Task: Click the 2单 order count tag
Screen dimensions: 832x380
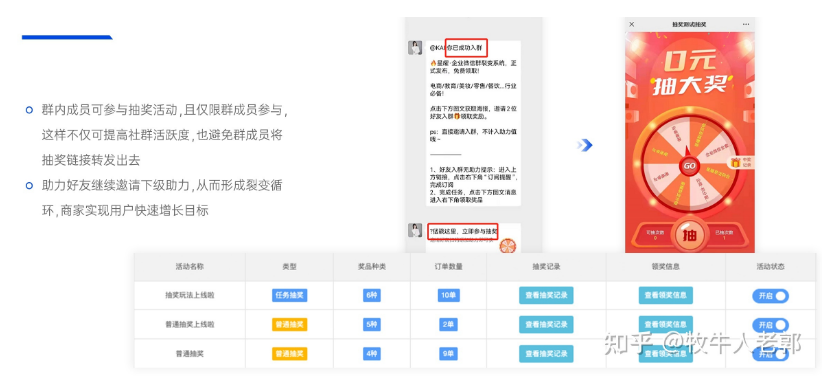Action: 448,324
